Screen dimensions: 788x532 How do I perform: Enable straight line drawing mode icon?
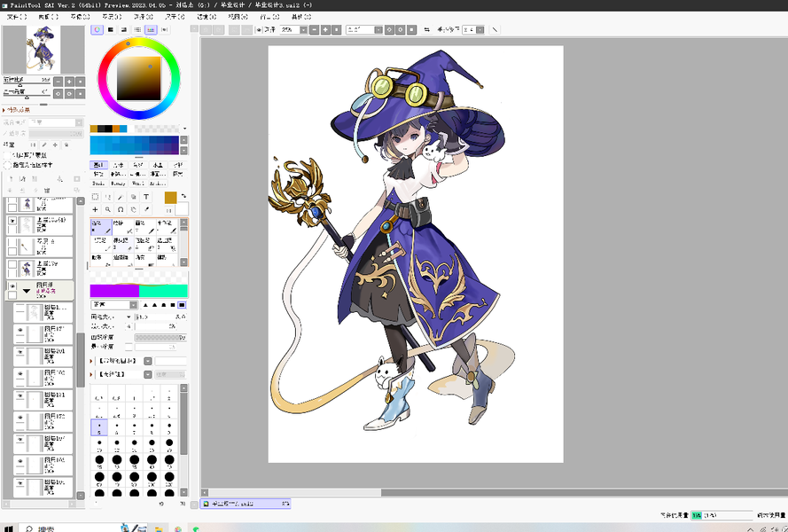point(495,29)
